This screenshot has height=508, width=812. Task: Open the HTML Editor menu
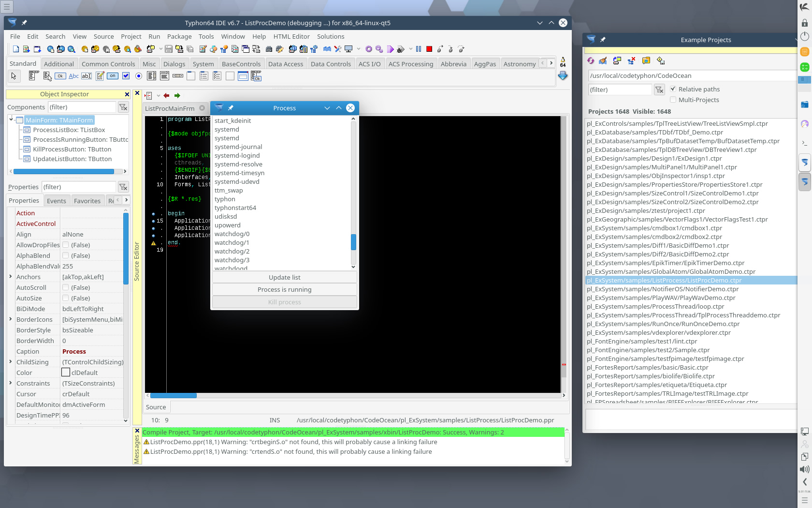[291, 36]
